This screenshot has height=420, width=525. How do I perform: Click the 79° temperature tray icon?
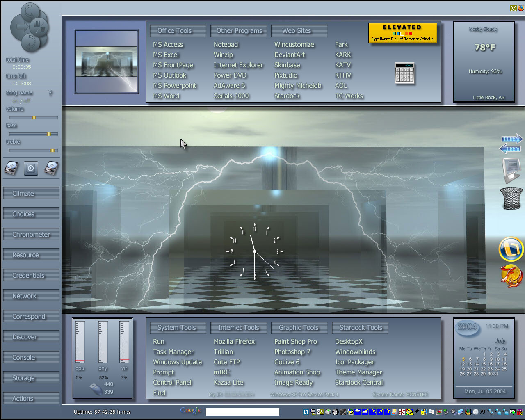click(x=483, y=412)
